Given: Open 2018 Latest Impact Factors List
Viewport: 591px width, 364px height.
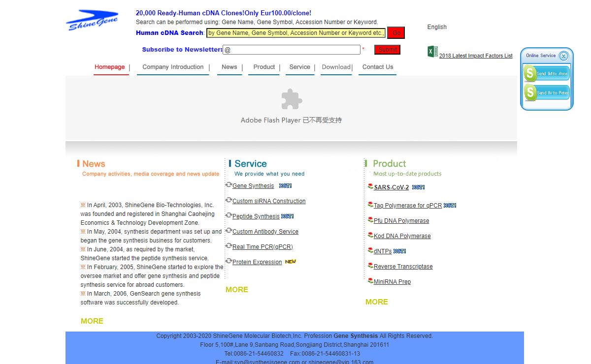Looking at the screenshot, I should click(476, 56).
